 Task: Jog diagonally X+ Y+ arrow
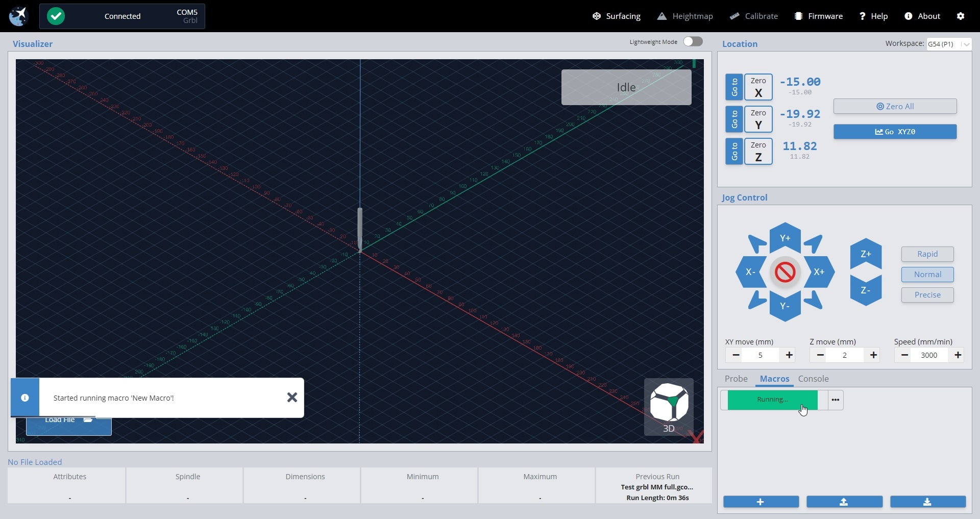[x=814, y=243]
